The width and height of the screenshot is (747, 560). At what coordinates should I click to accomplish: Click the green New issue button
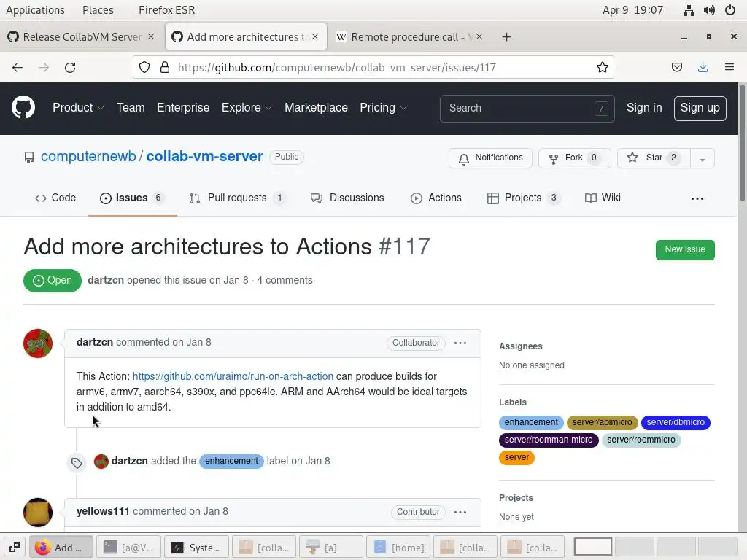point(684,249)
